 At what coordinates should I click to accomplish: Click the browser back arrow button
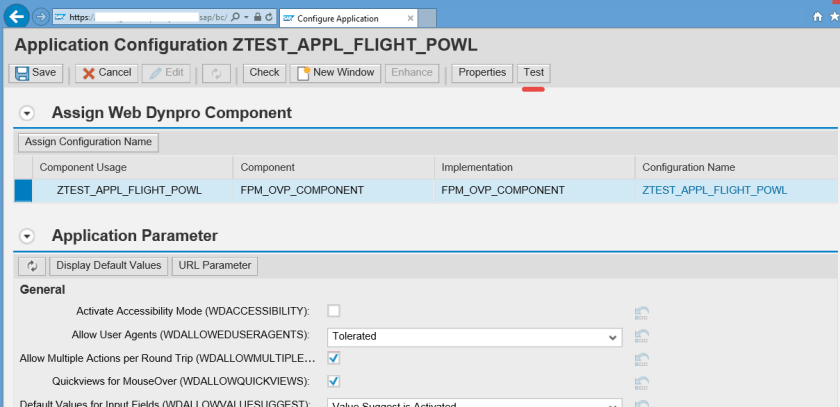(x=16, y=17)
